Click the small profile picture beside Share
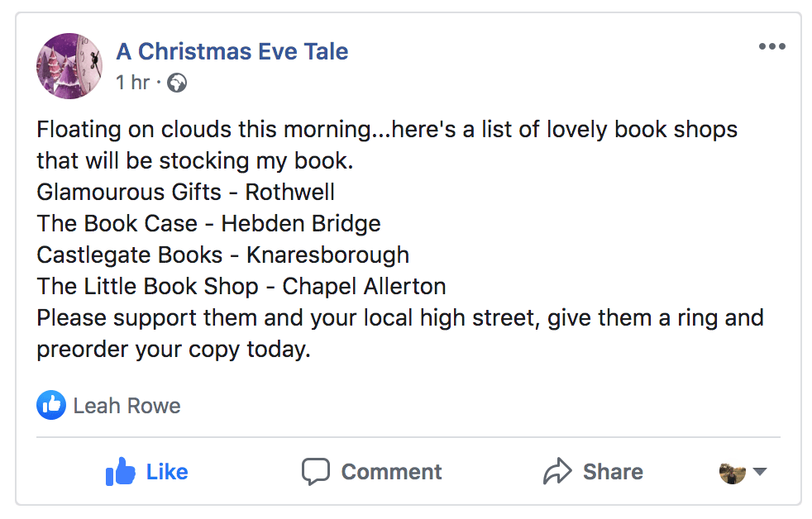This screenshot has height=519, width=812. click(x=733, y=472)
